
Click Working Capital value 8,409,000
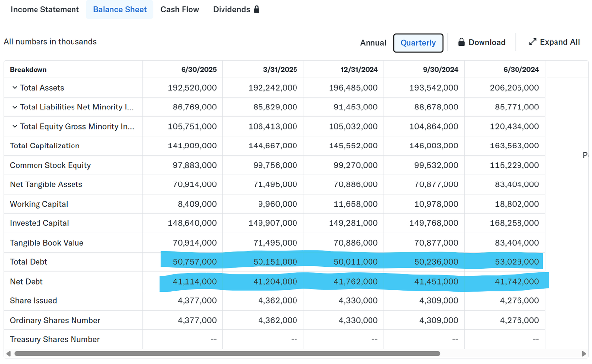tap(197, 204)
